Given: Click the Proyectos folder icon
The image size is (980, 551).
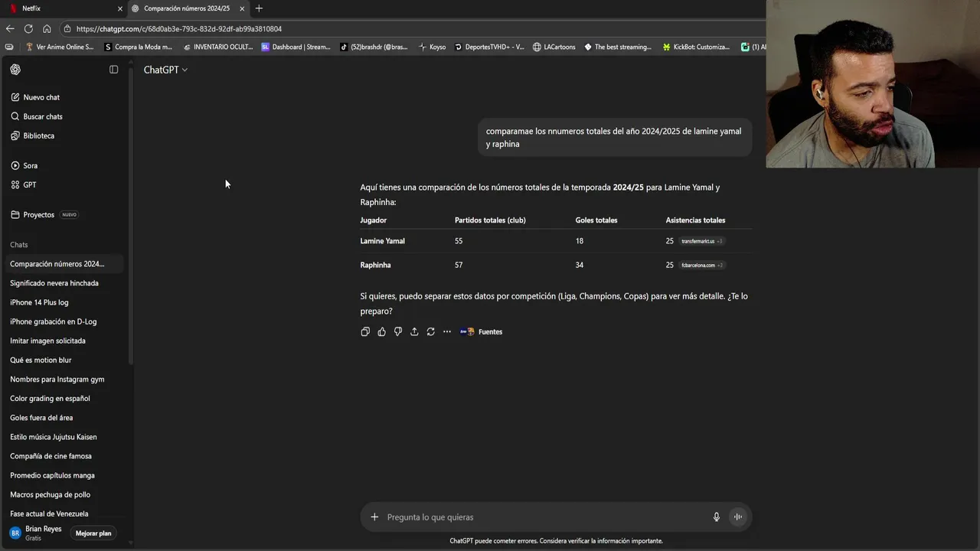Looking at the screenshot, I should point(15,214).
